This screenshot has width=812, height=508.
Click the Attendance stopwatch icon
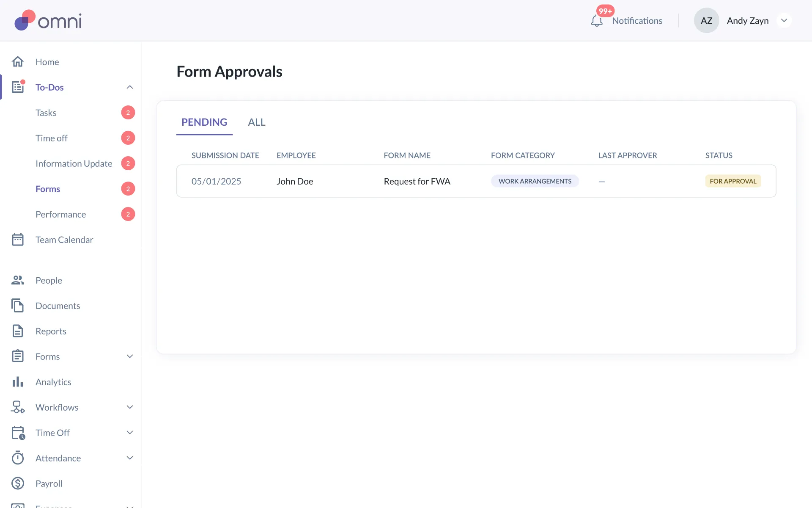pyautogui.click(x=18, y=458)
